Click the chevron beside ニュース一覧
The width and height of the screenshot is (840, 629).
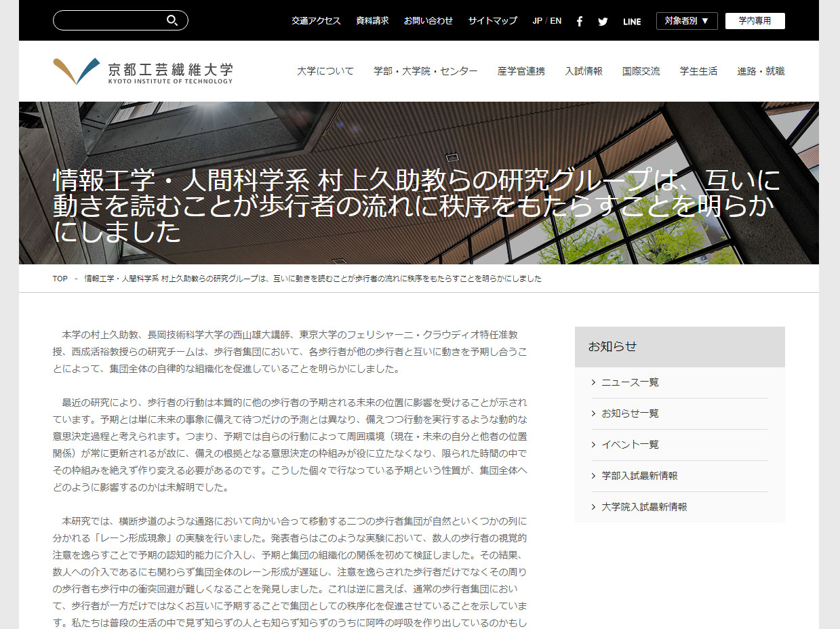(594, 382)
